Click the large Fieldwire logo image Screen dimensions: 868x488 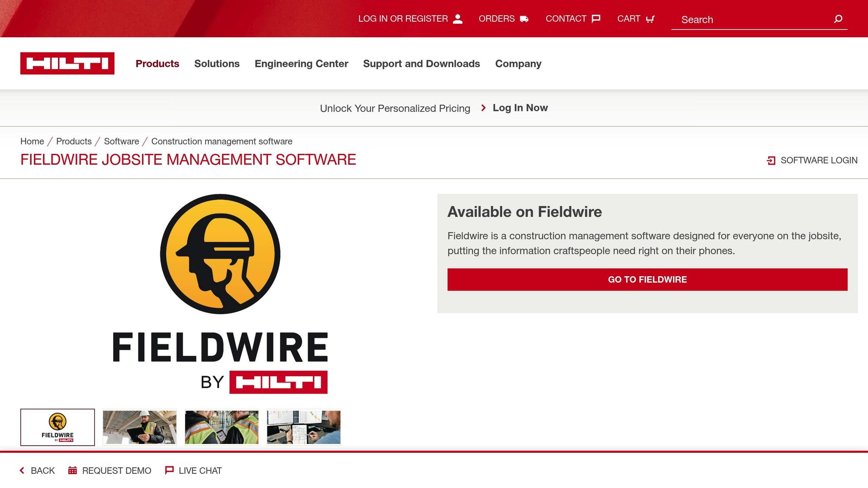(220, 294)
